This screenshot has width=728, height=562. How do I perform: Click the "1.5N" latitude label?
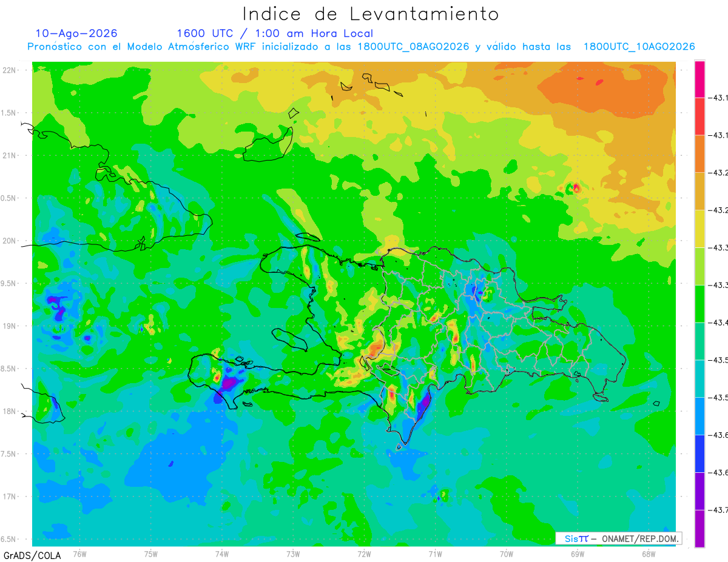[8, 113]
